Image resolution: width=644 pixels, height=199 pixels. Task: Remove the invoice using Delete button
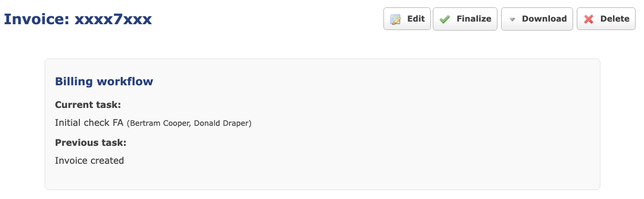606,19
